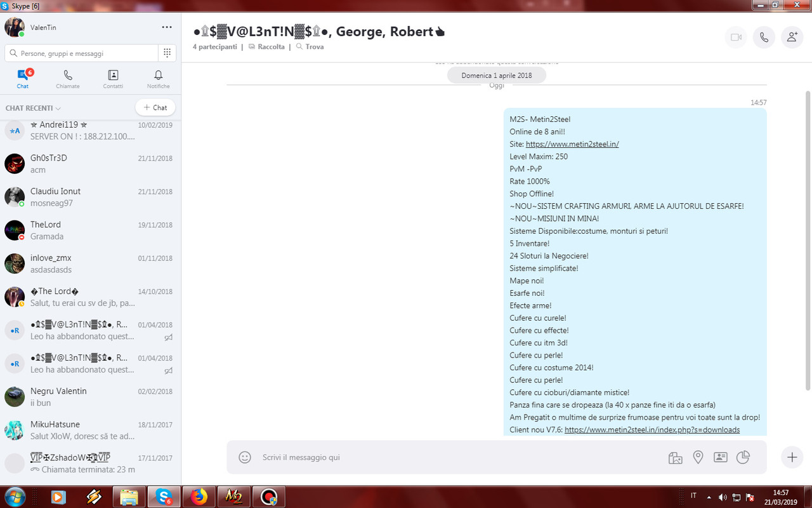Open the Gh0sTr3D chat
The height and width of the screenshot is (508, 812).
click(x=91, y=164)
